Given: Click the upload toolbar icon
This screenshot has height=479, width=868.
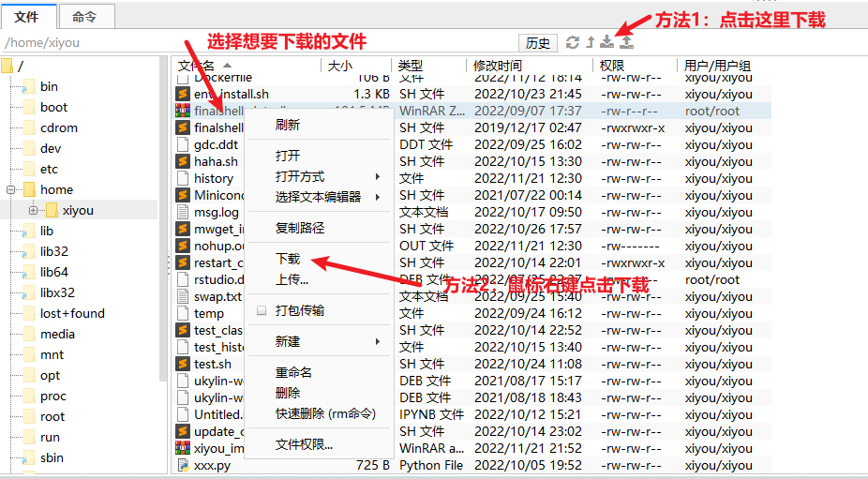Looking at the screenshot, I should tap(627, 42).
